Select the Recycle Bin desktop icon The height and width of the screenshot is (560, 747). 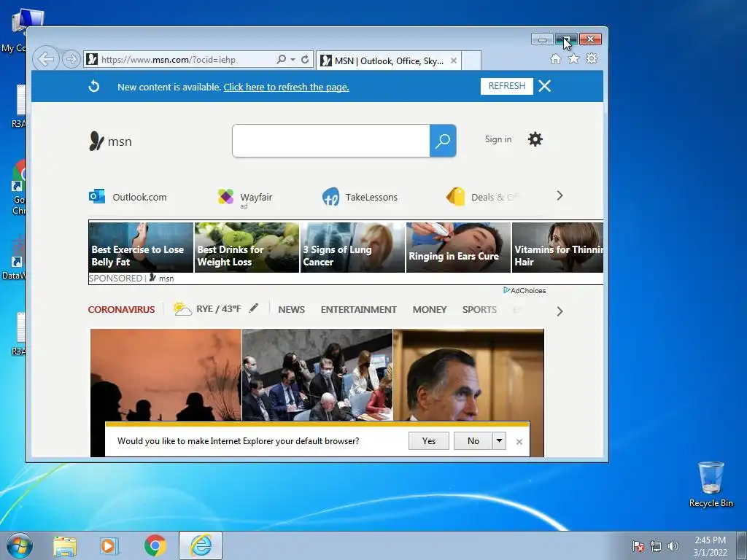711,485
